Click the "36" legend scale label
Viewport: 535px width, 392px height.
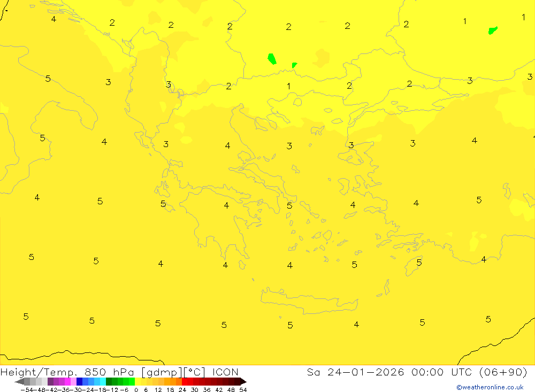point(207,390)
